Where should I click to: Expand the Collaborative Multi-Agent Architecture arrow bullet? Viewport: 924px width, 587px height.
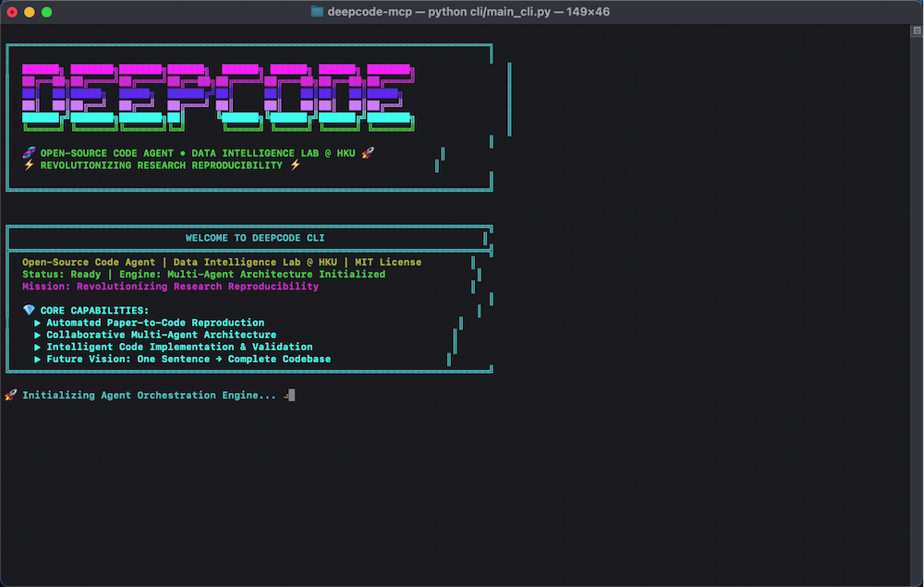(38, 335)
